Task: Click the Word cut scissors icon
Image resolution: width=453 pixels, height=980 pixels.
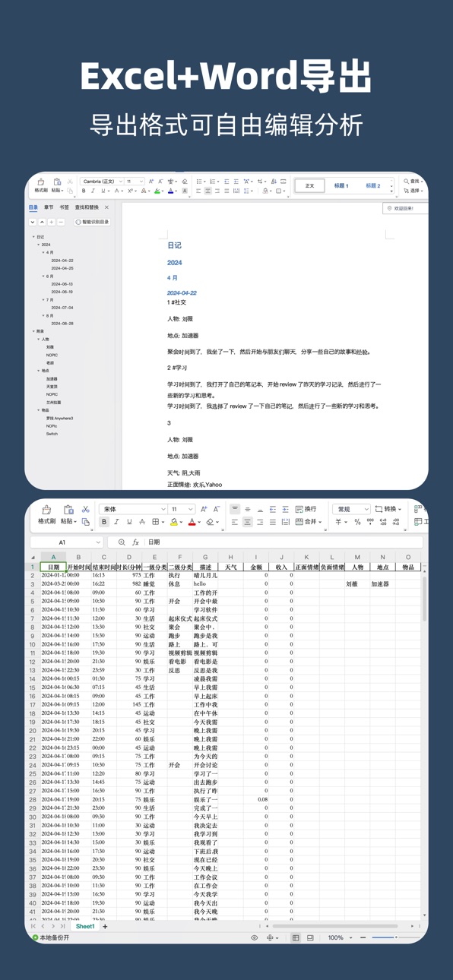Action: pos(70,182)
